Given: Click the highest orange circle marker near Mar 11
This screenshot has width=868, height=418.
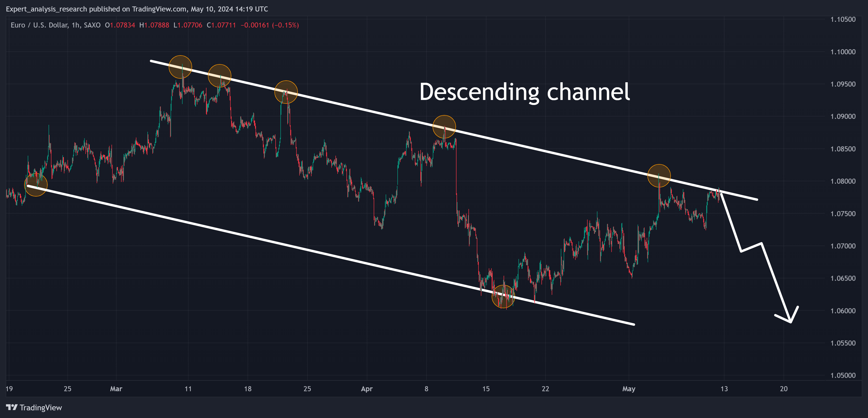Looking at the screenshot, I should 180,67.
